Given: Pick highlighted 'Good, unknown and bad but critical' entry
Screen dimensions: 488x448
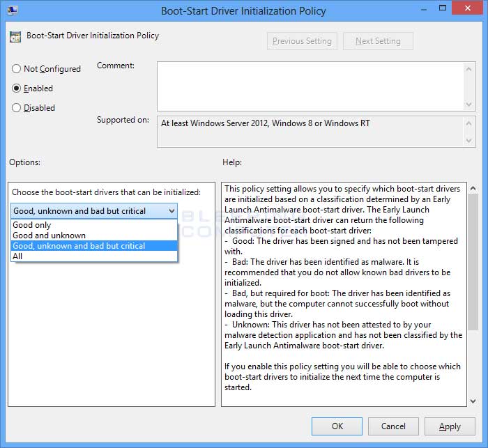Looking at the screenshot, I should 94,246.
